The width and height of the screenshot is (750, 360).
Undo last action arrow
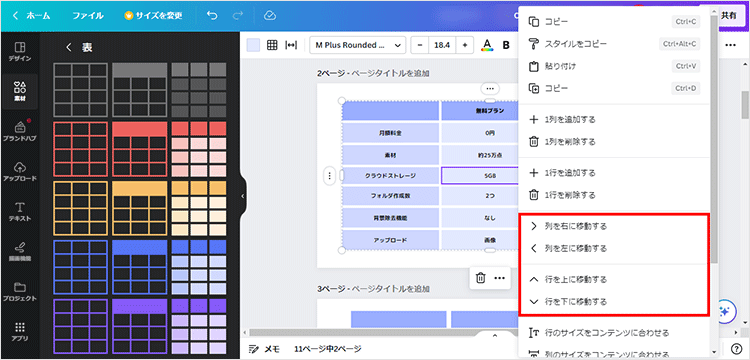(212, 16)
